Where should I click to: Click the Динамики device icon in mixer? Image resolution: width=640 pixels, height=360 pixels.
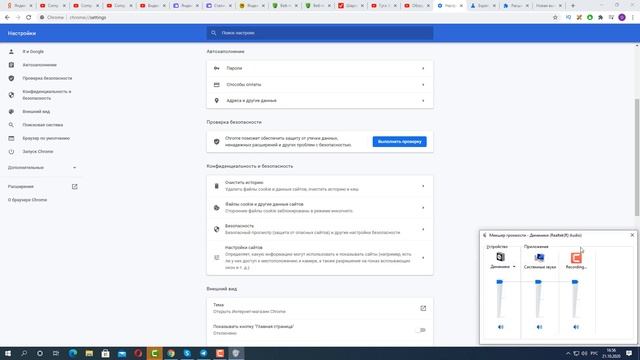(500, 257)
